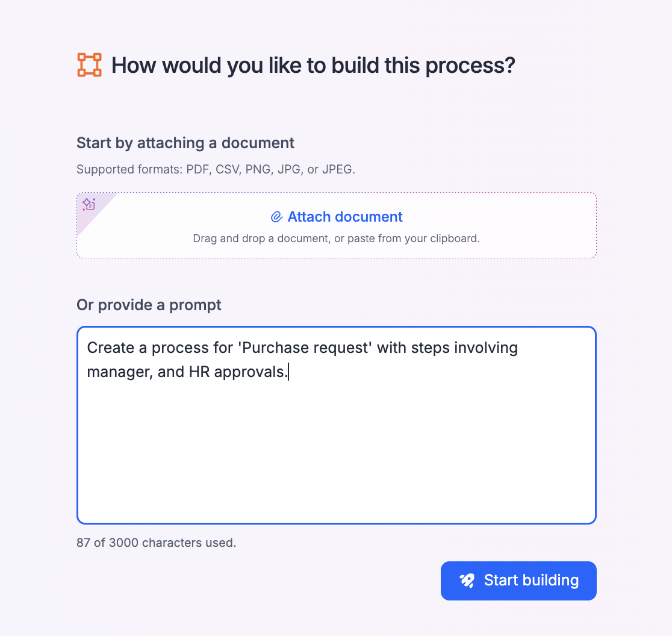Click the paperclip attach icon
672x636 pixels.
pos(276,217)
